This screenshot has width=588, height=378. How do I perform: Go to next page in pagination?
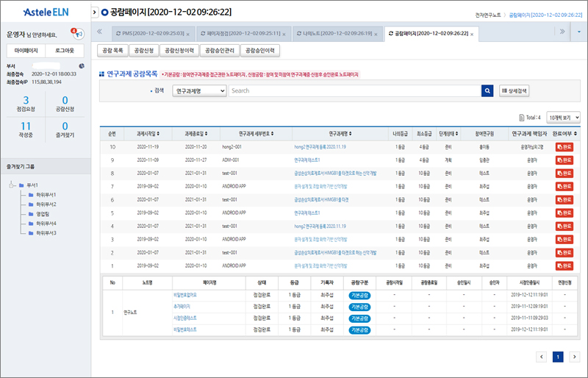pos(574,357)
